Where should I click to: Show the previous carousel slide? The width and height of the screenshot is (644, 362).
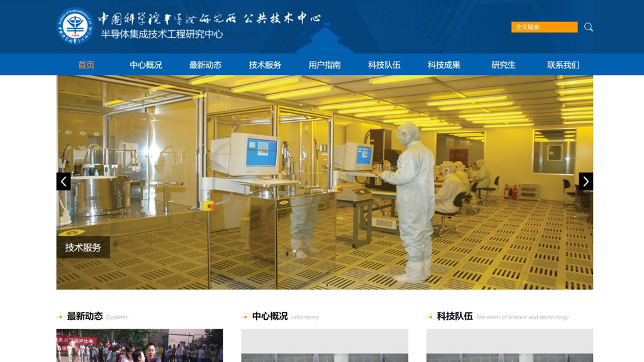64,182
